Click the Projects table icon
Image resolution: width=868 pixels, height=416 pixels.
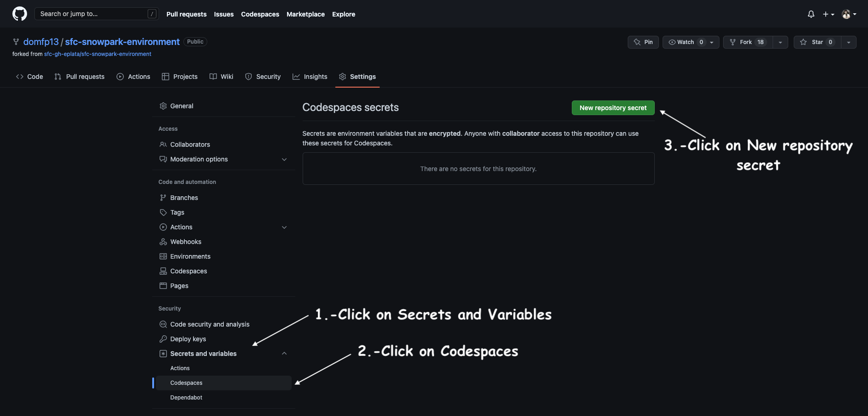click(166, 77)
